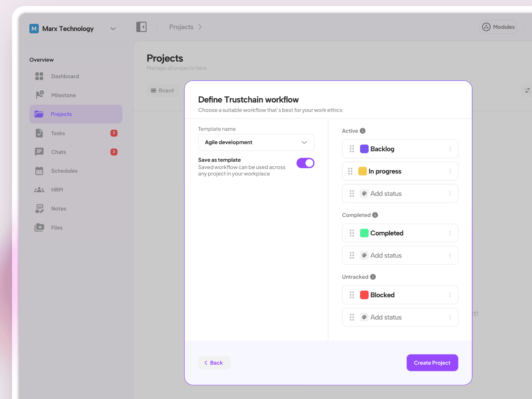Click the red Blocked color swatch
The height and width of the screenshot is (399, 532).
point(364,295)
